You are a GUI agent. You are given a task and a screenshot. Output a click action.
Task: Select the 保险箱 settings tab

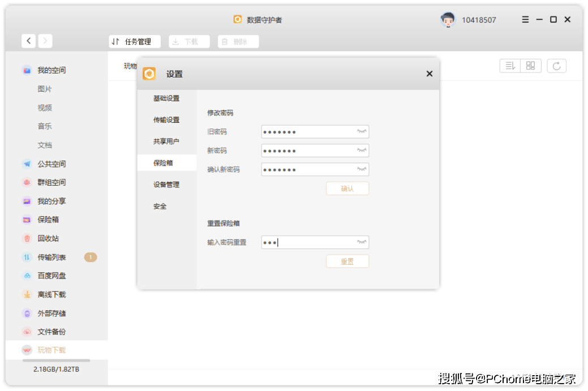(x=167, y=163)
